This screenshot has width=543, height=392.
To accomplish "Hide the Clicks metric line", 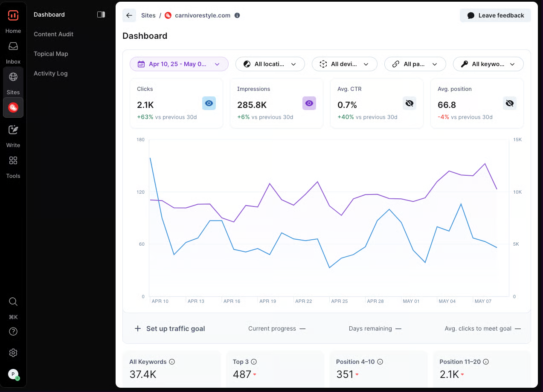I will tap(209, 103).
